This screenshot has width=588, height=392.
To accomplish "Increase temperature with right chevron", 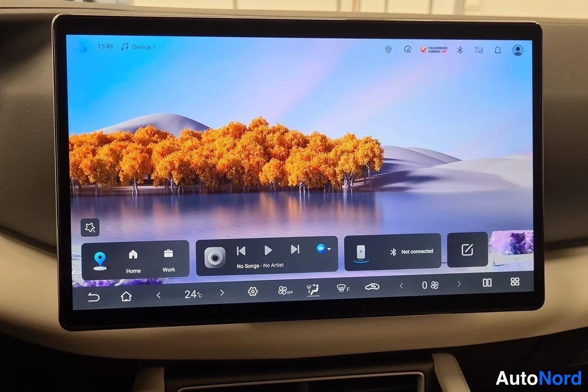I will (222, 293).
